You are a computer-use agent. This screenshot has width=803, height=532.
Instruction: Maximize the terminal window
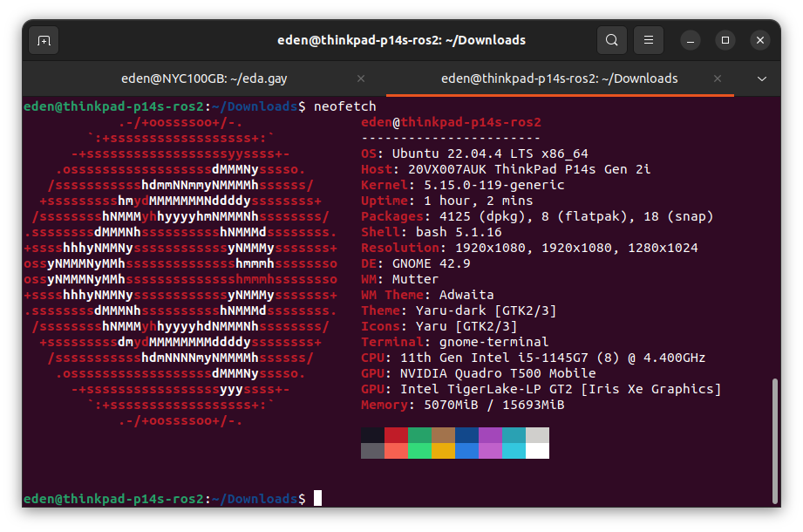click(725, 40)
